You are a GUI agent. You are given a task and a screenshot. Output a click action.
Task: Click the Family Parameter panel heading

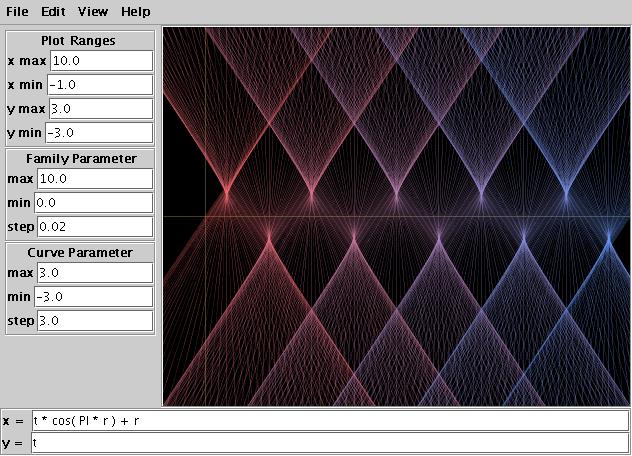pos(80,159)
